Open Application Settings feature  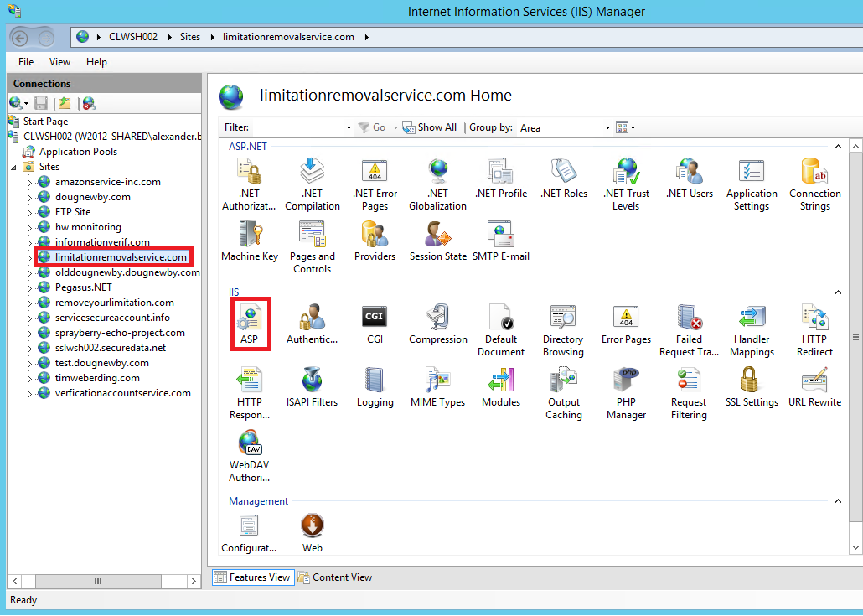click(752, 184)
